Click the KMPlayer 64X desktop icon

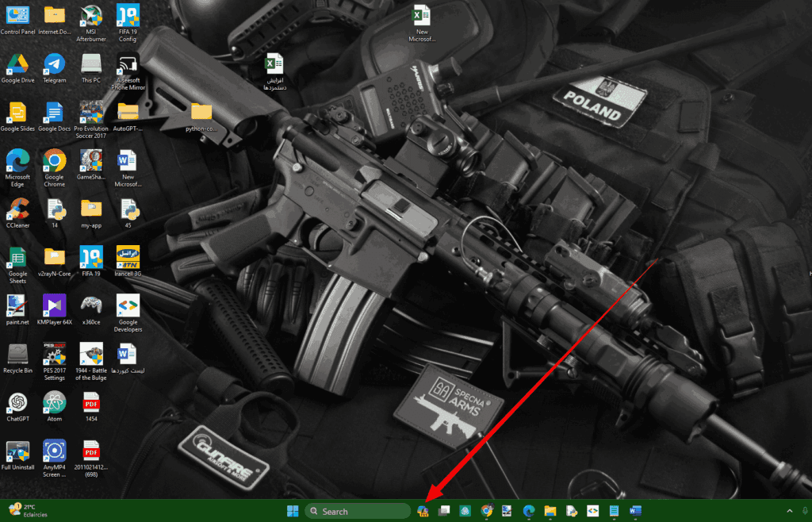coord(55,306)
